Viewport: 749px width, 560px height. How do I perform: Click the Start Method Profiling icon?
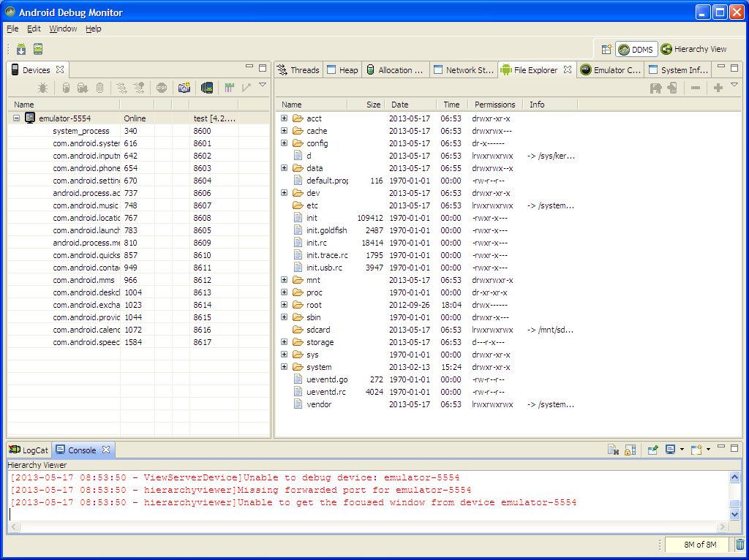139,88
